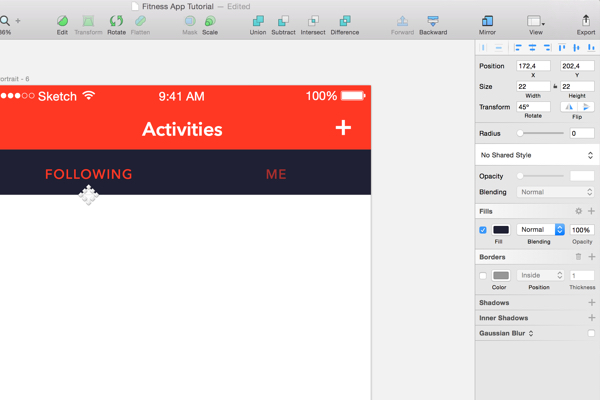The image size is (600, 400).
Task: Align layer vertical centers
Action: [x=576, y=47]
